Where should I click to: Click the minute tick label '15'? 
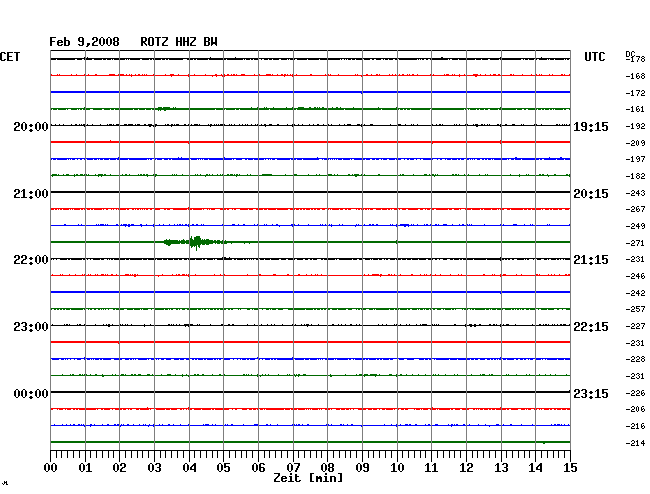[570, 468]
